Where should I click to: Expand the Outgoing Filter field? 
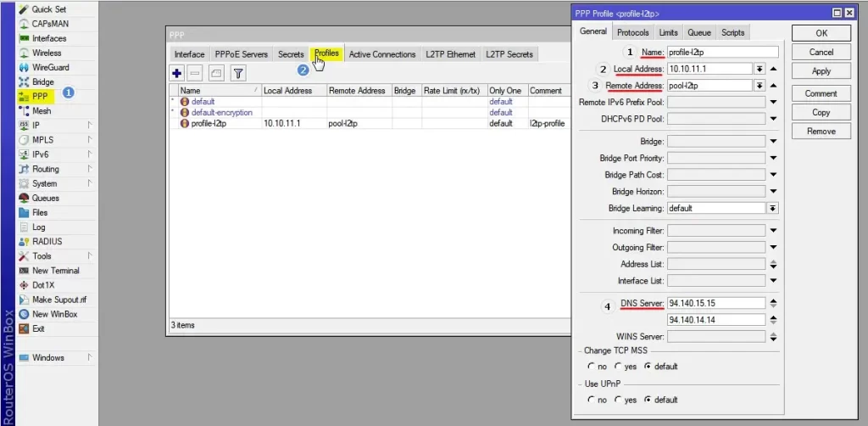773,247
